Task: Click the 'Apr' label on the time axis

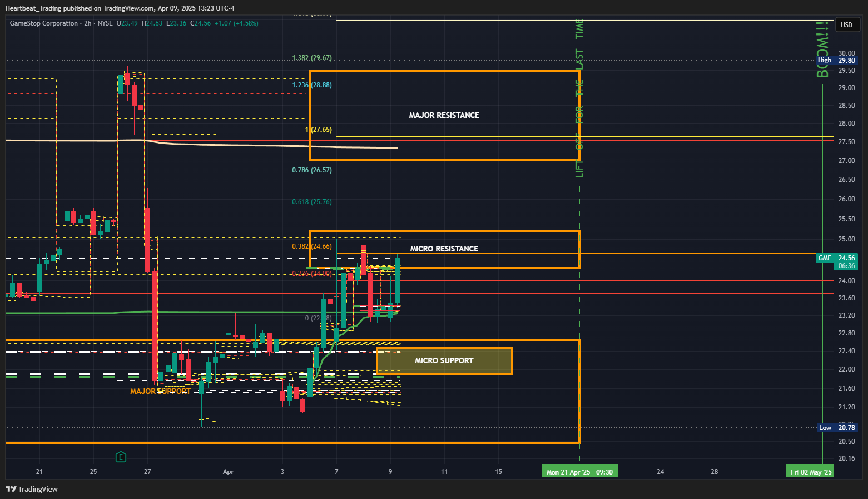Action: (228, 472)
